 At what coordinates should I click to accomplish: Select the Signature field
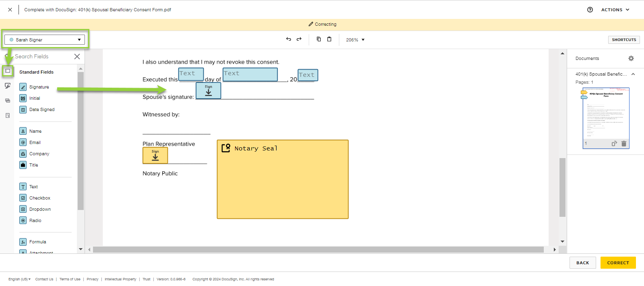[39, 87]
